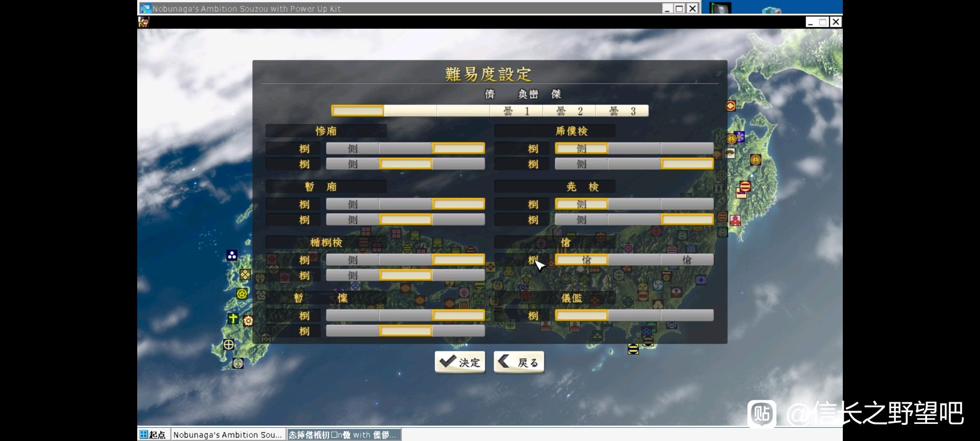Select the middle option in first '惨廂' row
The image size is (980, 441).
point(406,148)
